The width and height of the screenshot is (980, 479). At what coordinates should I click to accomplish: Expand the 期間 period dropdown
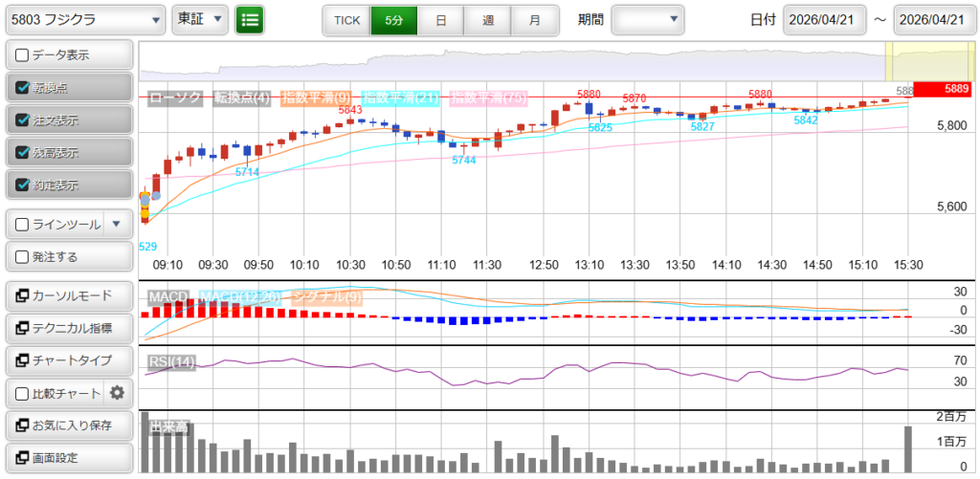[647, 19]
